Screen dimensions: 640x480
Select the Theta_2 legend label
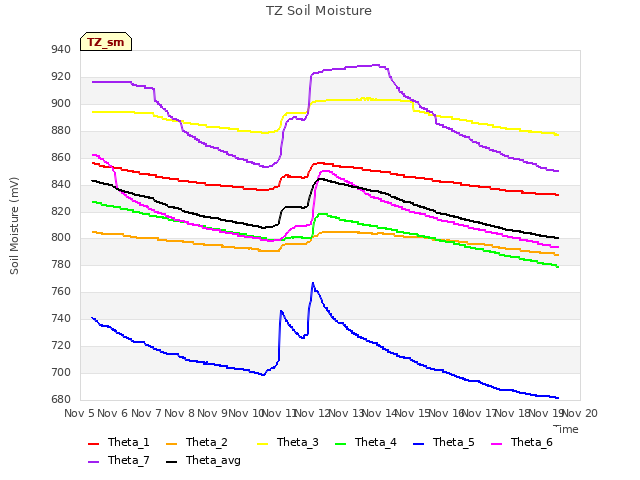pyautogui.click(x=207, y=442)
